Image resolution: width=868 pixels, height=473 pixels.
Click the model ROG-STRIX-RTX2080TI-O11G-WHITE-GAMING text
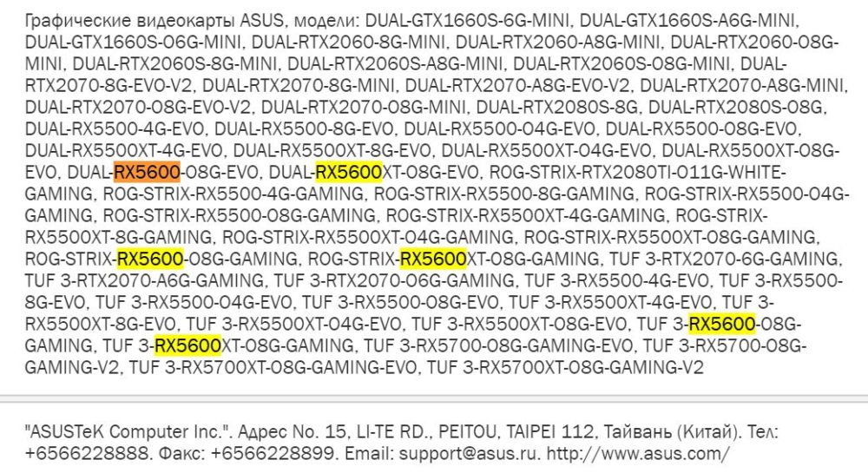[636, 172]
